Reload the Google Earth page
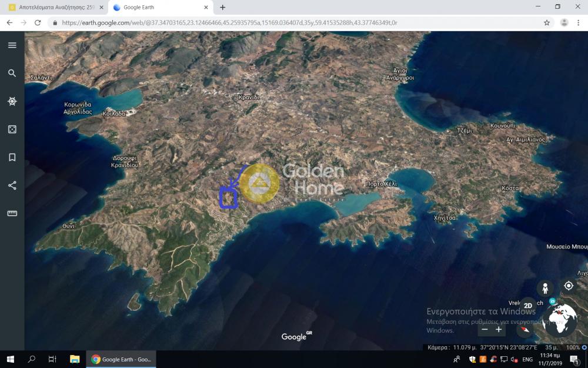The height and width of the screenshot is (368, 588). (x=38, y=22)
